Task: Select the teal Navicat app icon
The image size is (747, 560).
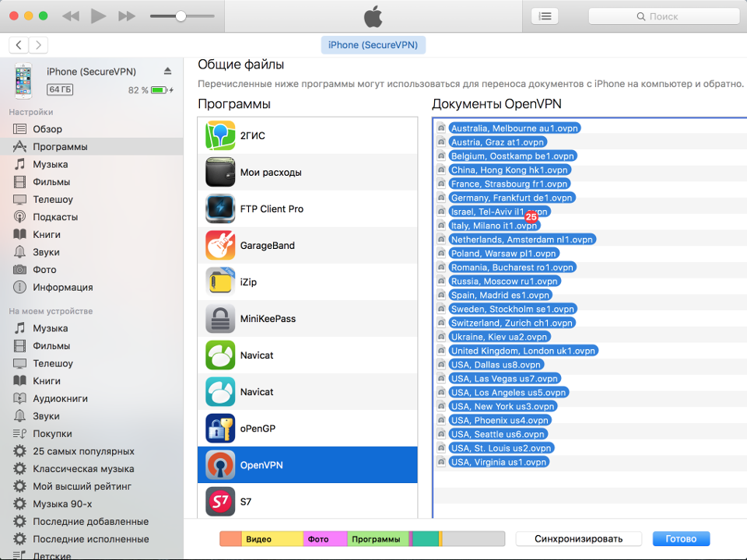Action: (x=220, y=392)
